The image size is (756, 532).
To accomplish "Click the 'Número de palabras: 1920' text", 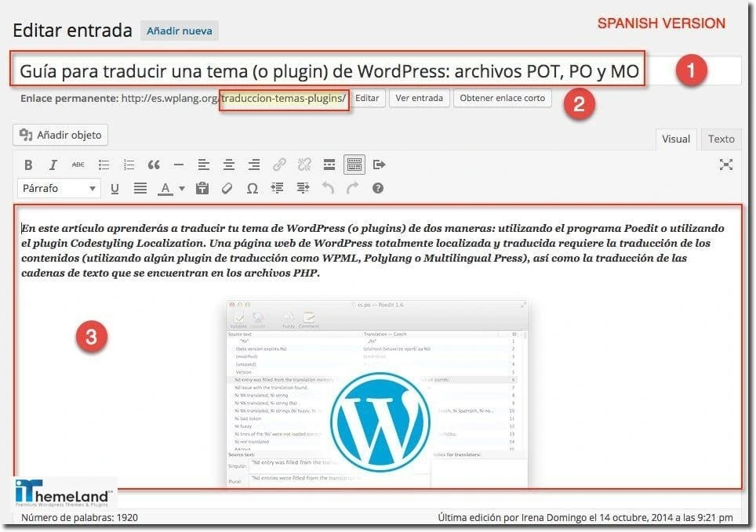I will pyautogui.click(x=79, y=518).
